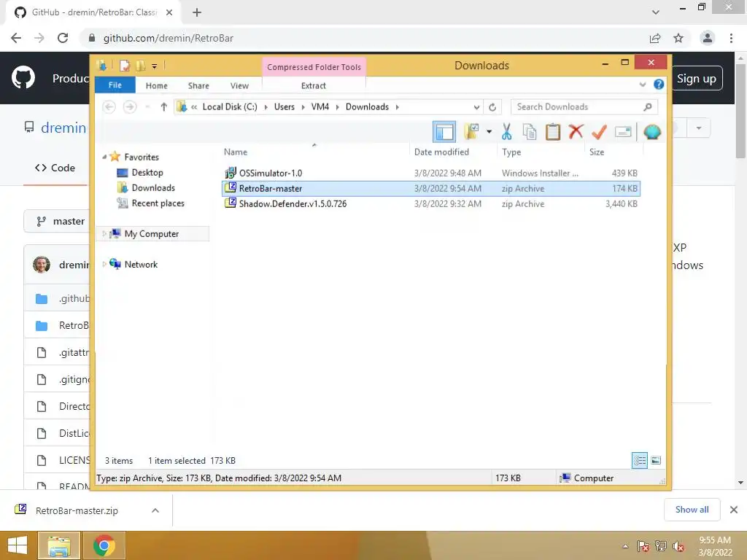Click Local Disk (C:) in the breadcrumb
Screen dimensions: 747x560
point(230,107)
